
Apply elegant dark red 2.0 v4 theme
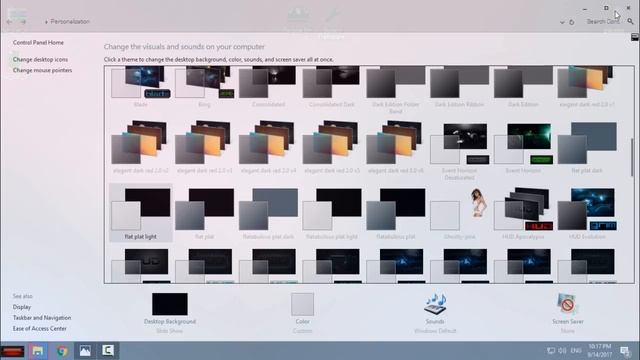(x=268, y=147)
